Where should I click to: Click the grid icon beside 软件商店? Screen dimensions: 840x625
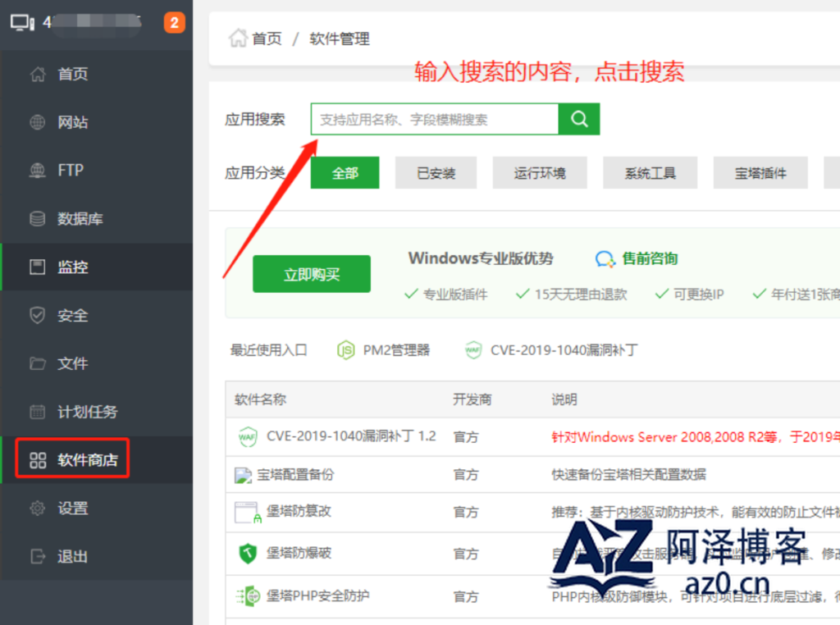pyautogui.click(x=38, y=460)
